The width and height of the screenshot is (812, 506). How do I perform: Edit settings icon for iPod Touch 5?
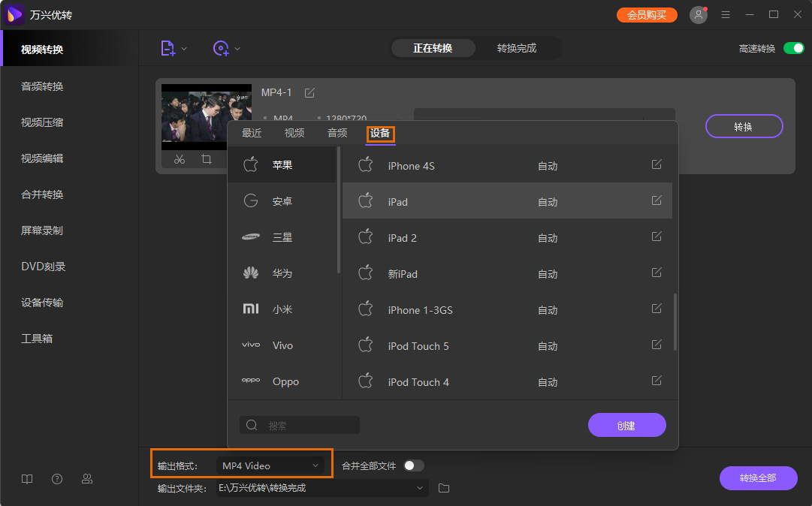coord(656,345)
